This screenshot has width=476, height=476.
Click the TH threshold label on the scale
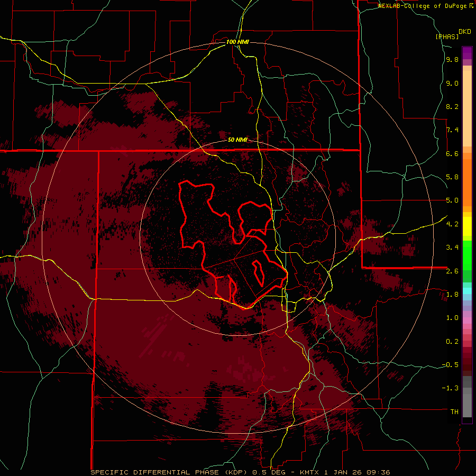coord(454,411)
